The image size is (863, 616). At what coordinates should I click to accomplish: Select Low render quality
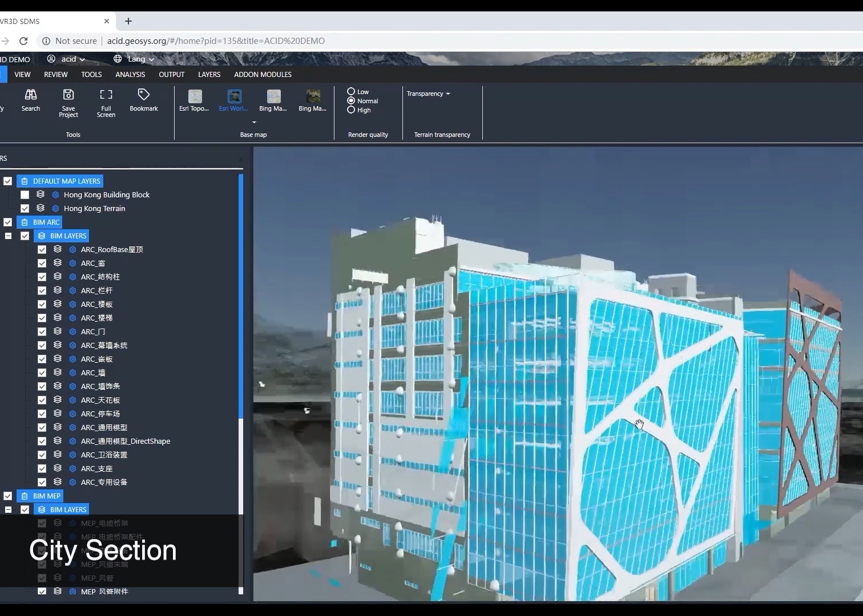click(351, 91)
